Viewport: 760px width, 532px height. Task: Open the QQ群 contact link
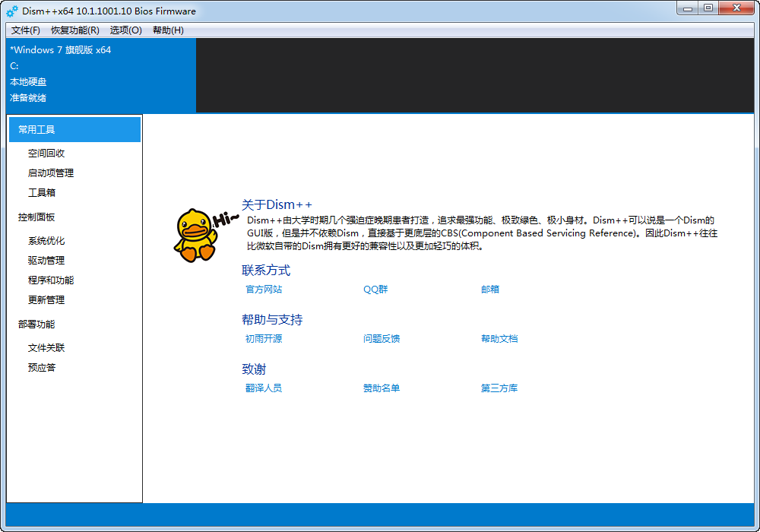pyautogui.click(x=375, y=290)
